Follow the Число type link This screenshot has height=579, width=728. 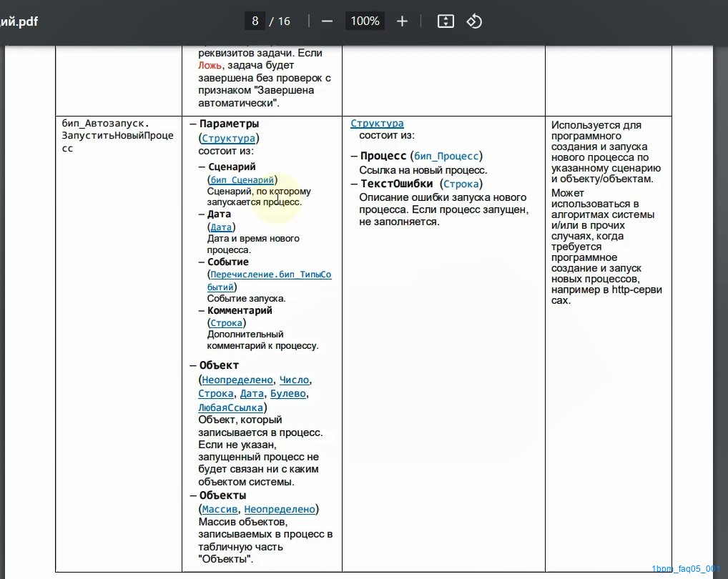[294, 380]
